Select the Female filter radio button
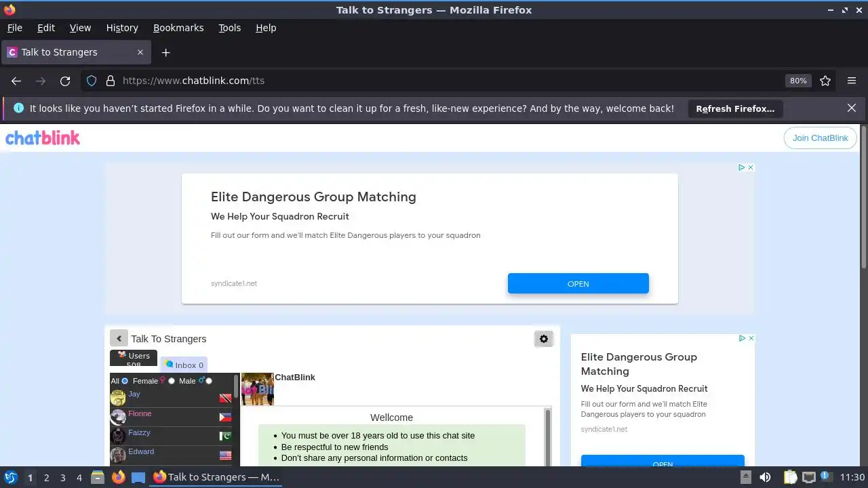The image size is (868, 488). coord(172,381)
